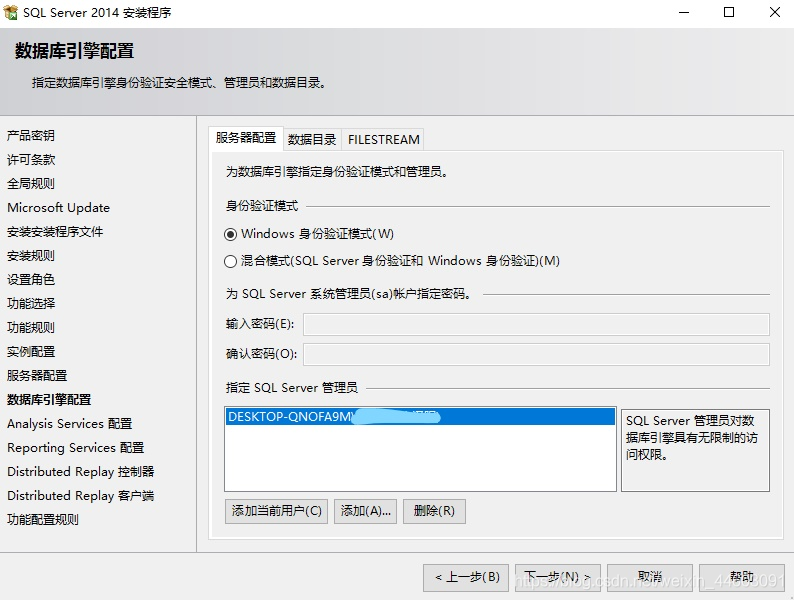Open the 数据目录 tab
Image resolution: width=794 pixels, height=600 pixels.
312,139
